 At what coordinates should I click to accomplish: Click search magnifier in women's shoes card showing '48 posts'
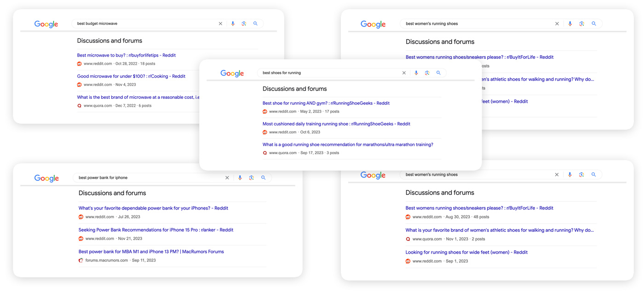click(593, 175)
